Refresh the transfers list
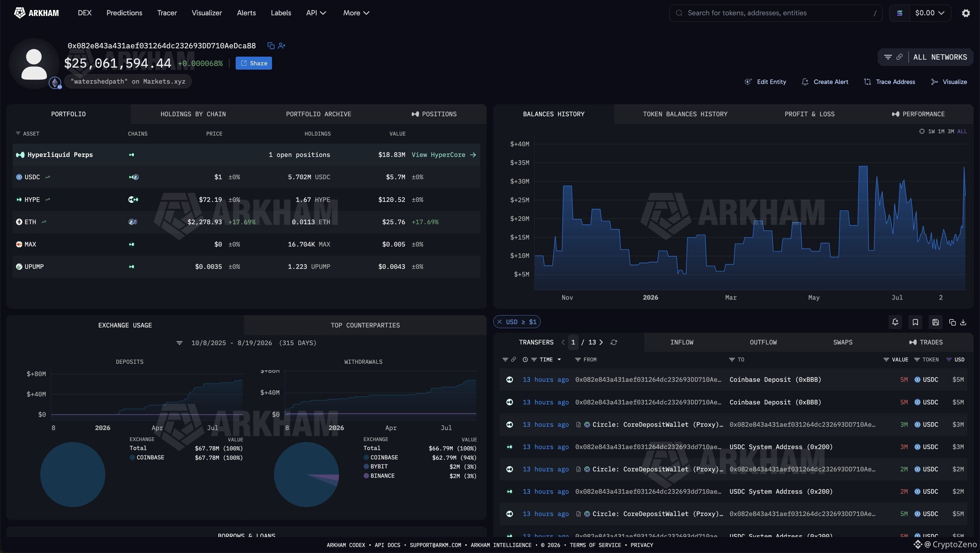This screenshot has height=553, width=980. point(614,342)
